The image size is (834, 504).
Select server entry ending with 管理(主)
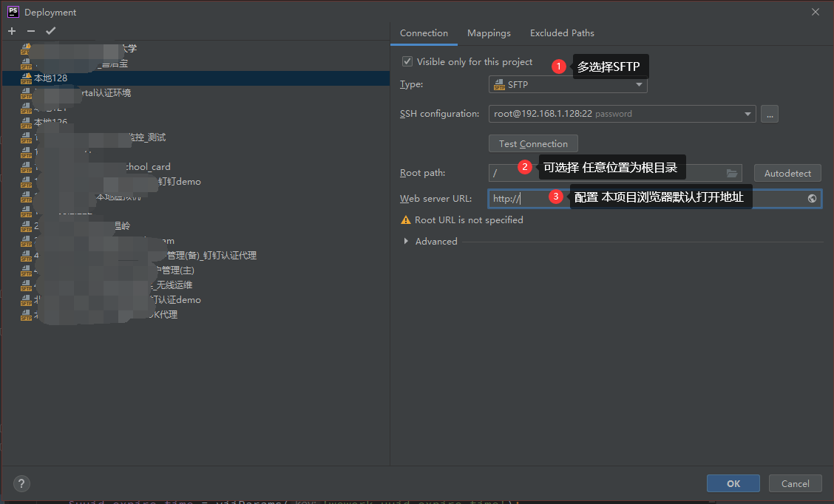(196, 270)
